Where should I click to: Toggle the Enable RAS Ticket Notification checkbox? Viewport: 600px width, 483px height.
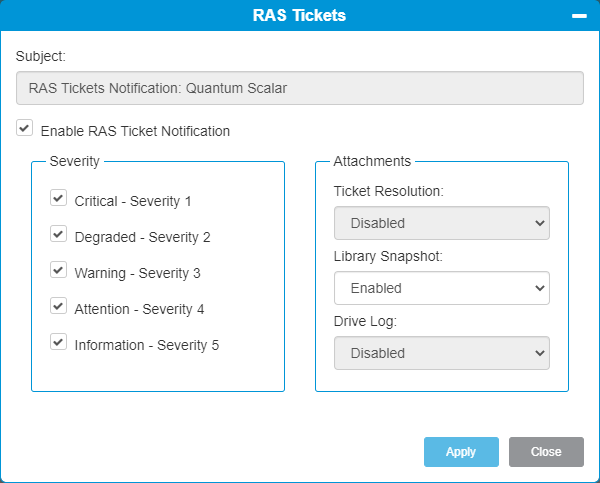coord(24,127)
